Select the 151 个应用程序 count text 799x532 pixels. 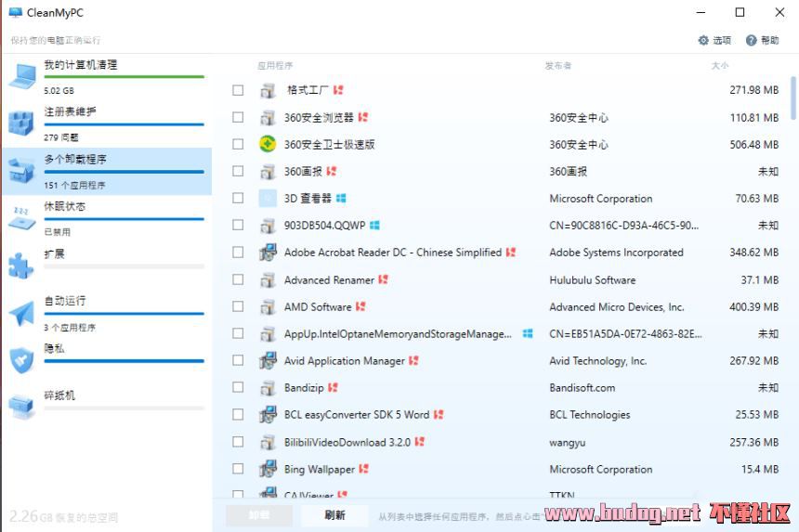tap(74, 186)
